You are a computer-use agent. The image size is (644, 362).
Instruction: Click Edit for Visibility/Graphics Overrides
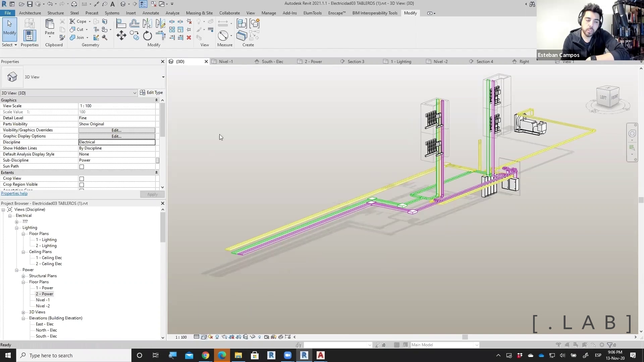coord(116,130)
